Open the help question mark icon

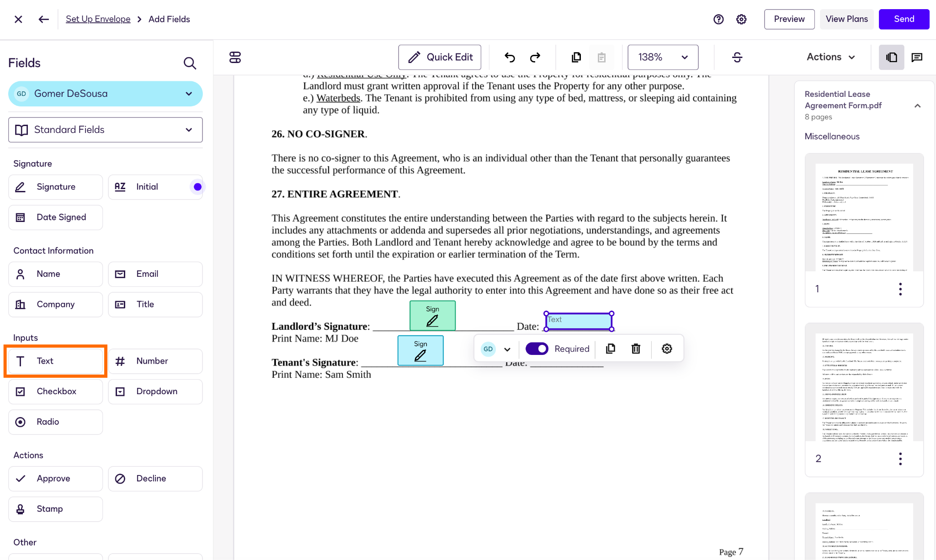coord(718,19)
